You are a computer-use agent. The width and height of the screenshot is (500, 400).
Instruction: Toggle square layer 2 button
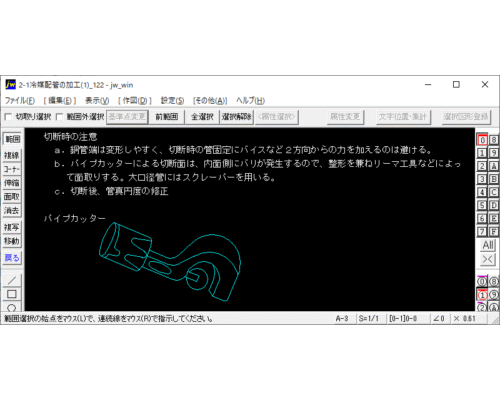click(x=482, y=166)
